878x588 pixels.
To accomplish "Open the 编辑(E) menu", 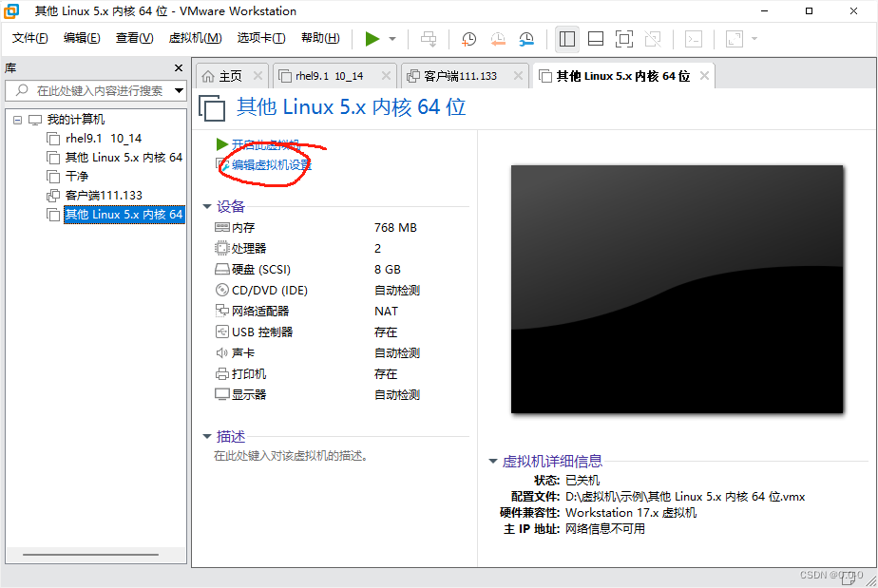I will [x=82, y=38].
